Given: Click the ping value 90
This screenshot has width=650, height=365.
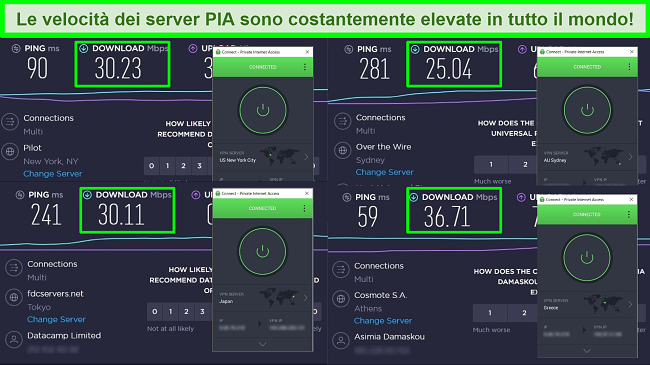Looking at the screenshot, I should [x=37, y=68].
